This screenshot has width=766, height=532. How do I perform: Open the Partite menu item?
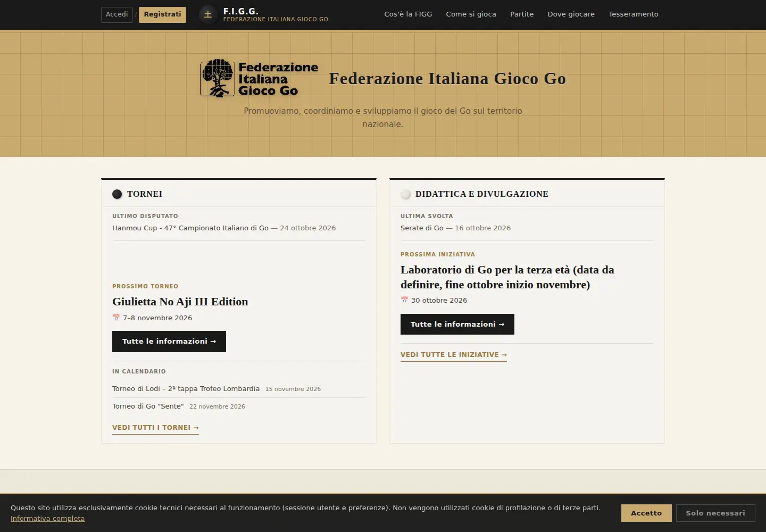[522, 14]
